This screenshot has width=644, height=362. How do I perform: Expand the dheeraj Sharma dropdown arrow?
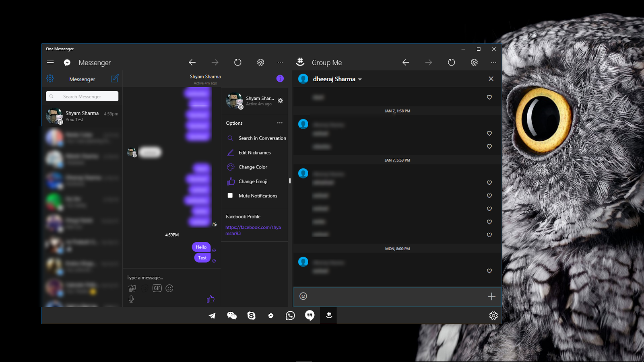click(360, 79)
